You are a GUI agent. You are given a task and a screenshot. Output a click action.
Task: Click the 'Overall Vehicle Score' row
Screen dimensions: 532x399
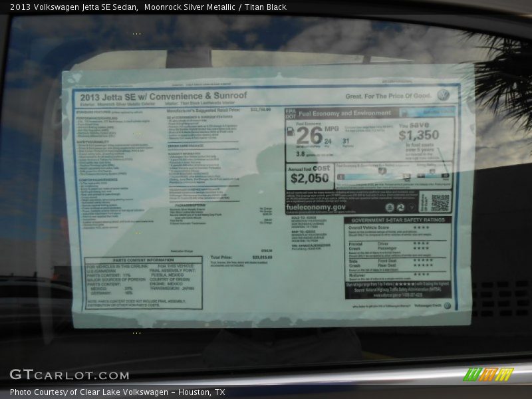(389, 227)
